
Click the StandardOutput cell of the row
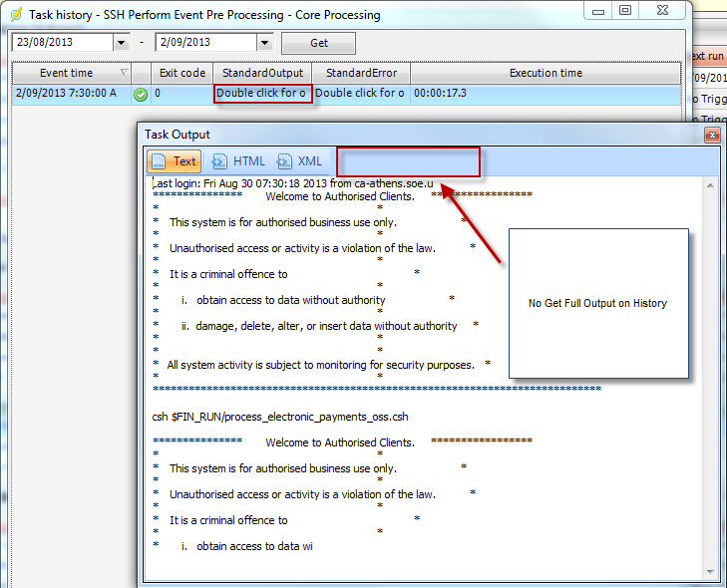coord(263,94)
